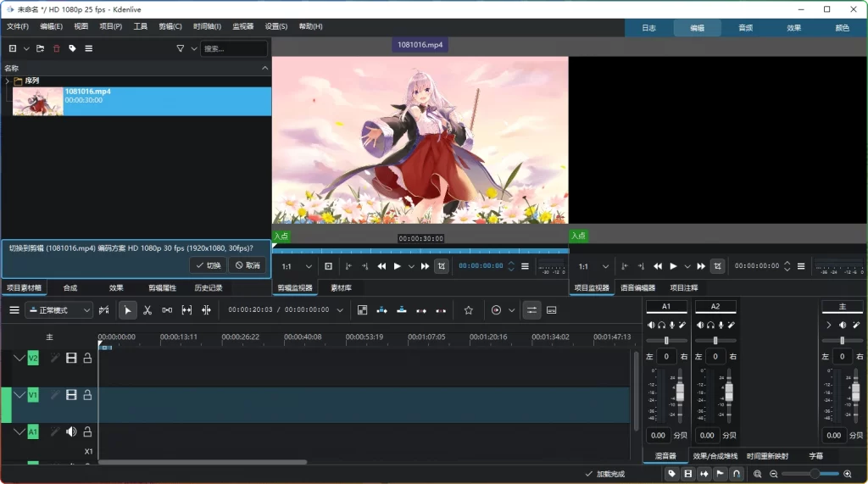This screenshot has height=484, width=868.
Task: Open timeline timecode format dropdown arrow
Action: [340, 310]
